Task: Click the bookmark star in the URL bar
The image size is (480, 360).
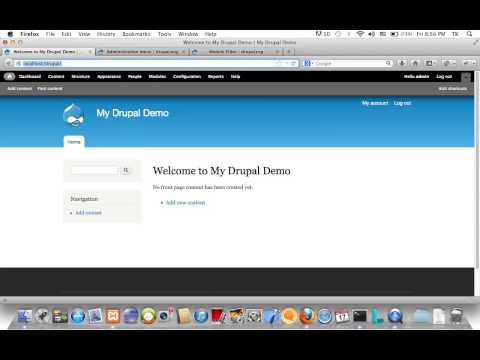Action: click(279, 63)
